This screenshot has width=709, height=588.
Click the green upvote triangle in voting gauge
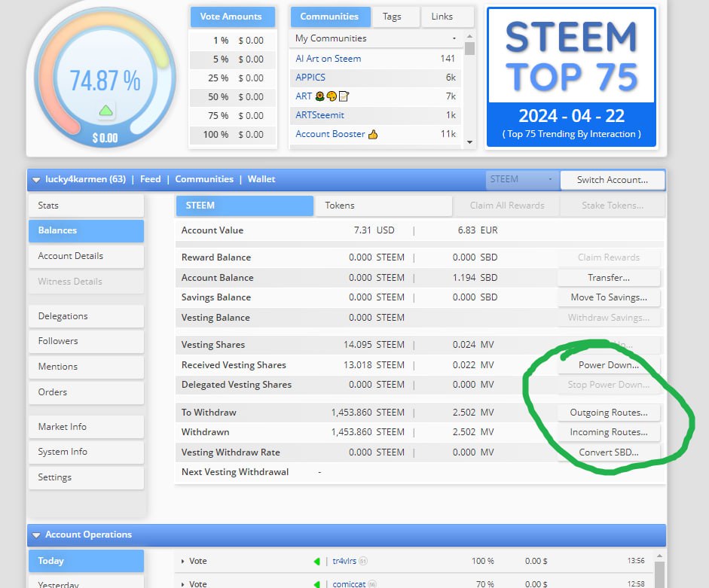105,110
